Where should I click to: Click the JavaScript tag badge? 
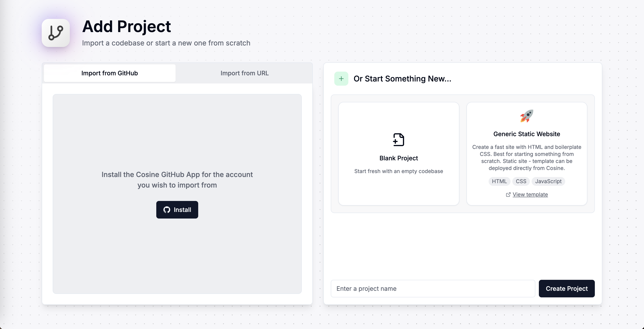pos(548,181)
